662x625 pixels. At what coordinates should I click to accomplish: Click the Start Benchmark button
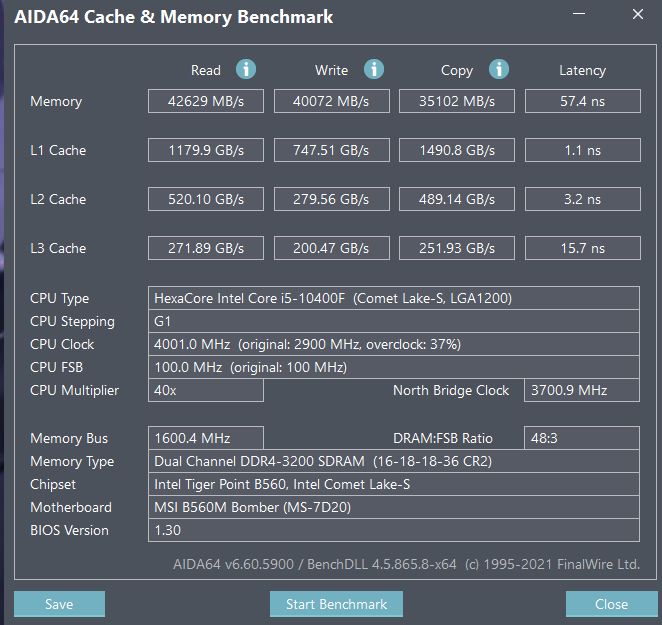pyautogui.click(x=336, y=604)
